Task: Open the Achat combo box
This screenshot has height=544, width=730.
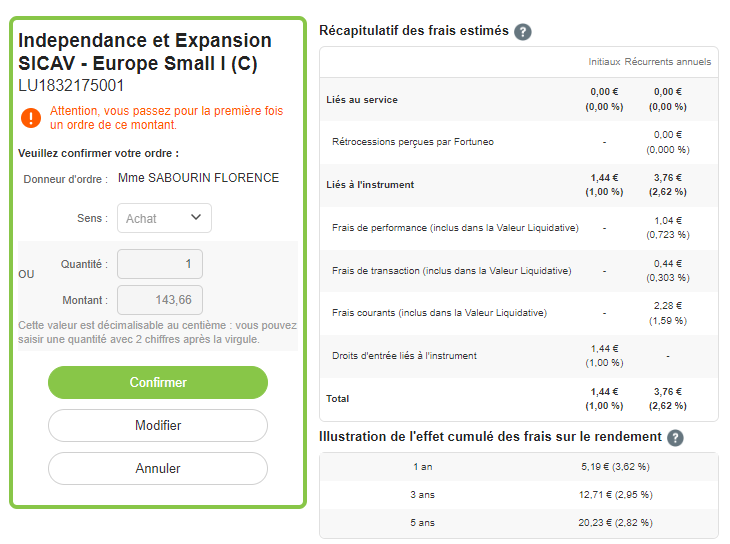Action: [x=164, y=218]
